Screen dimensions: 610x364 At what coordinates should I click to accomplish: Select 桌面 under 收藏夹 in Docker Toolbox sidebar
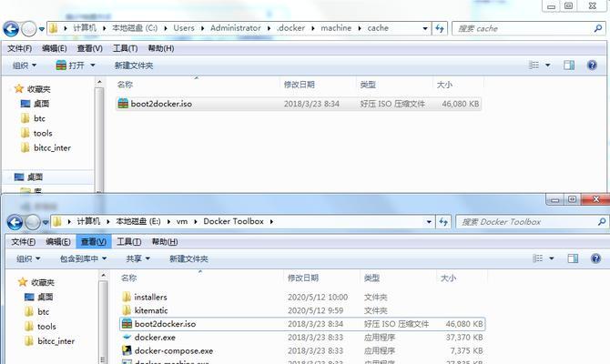point(46,297)
